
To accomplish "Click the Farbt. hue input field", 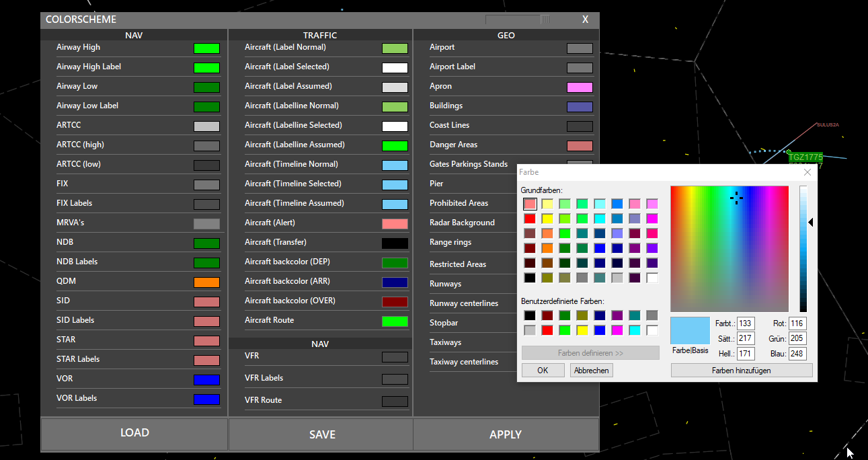I will (x=746, y=323).
